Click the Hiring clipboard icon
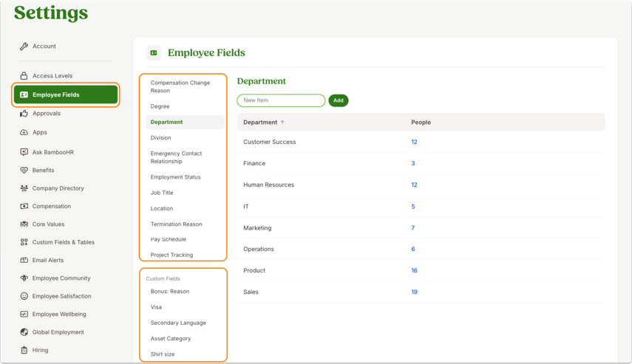The width and height of the screenshot is (632, 364). [24, 350]
